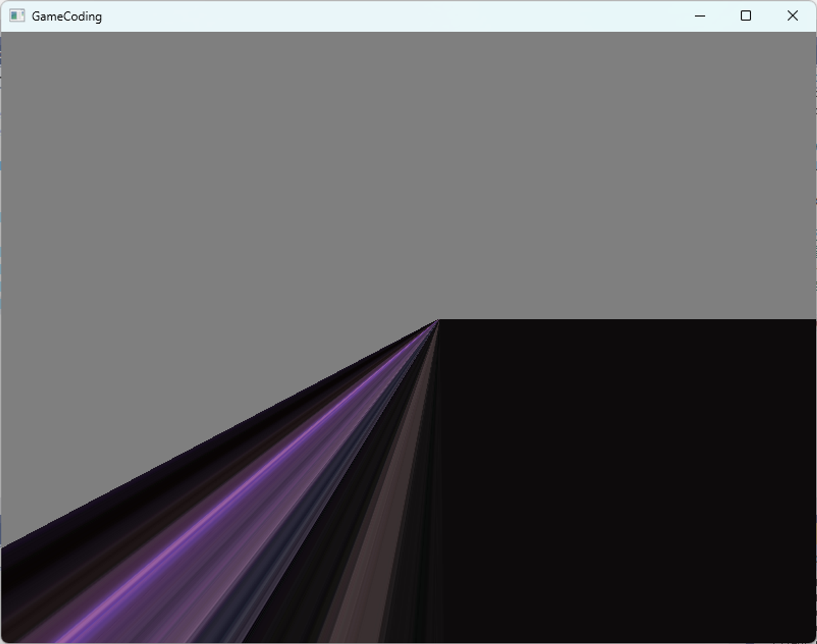Image resolution: width=817 pixels, height=644 pixels.
Task: Click the GameCoding app icon in title bar
Action: pyautogui.click(x=17, y=16)
